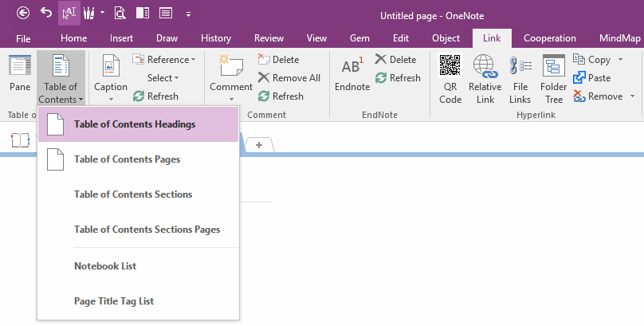Click the Relative Link globe icon
644x326 pixels.
point(485,65)
